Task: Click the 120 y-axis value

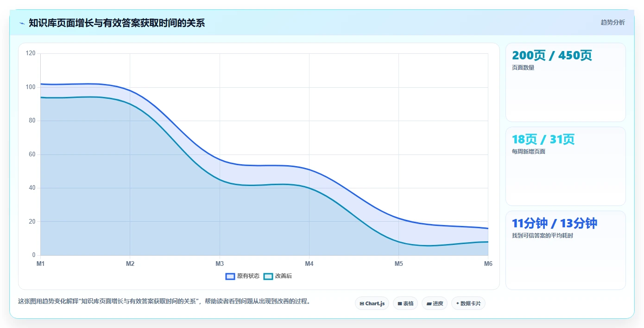Action: click(31, 53)
